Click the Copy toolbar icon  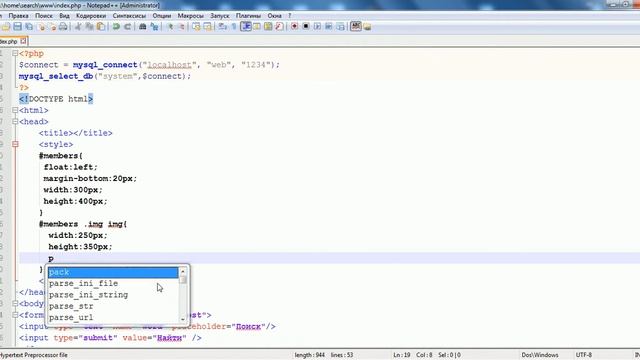[x=89, y=27]
